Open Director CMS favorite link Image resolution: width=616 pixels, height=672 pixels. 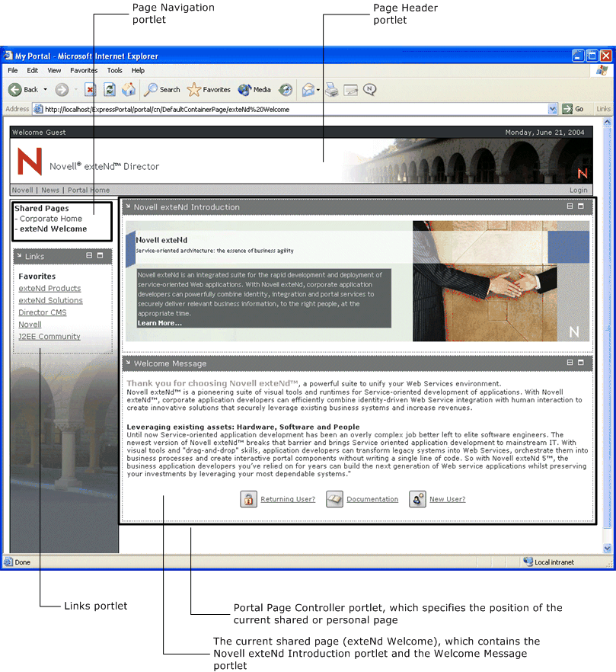[43, 312]
